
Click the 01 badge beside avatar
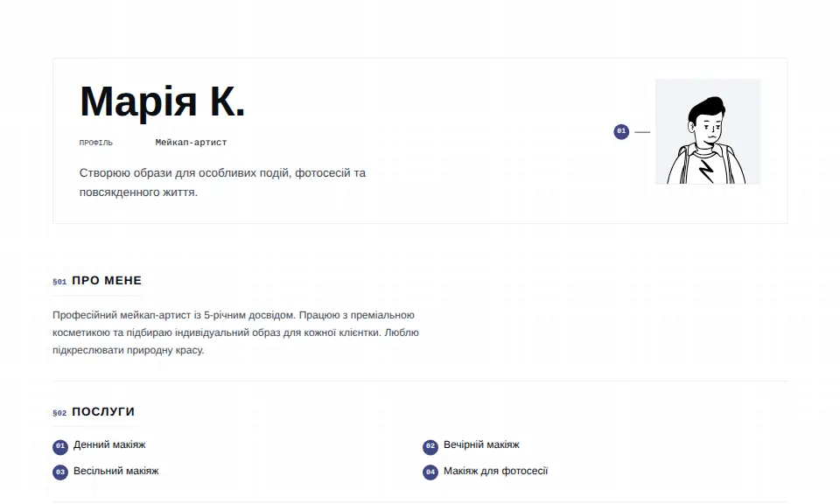(621, 131)
